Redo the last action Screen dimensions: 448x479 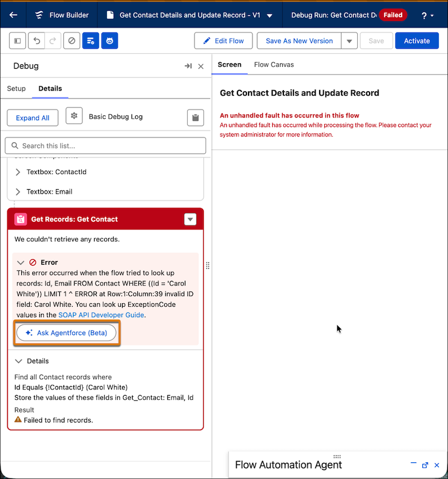pyautogui.click(x=53, y=41)
